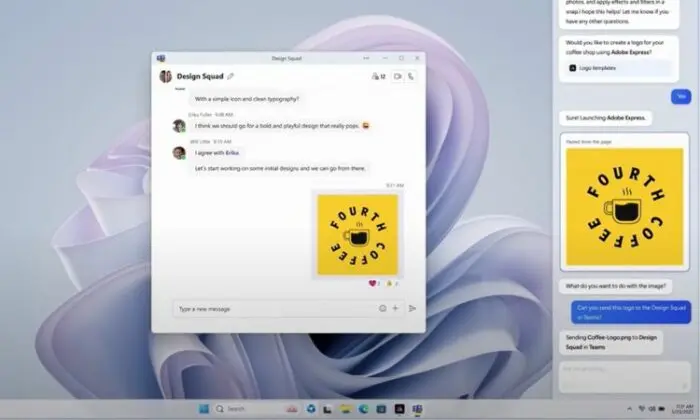Screen dimensions: 700x420
Task: Click message 'With a simple icon and clean typography?'
Action: [247, 99]
